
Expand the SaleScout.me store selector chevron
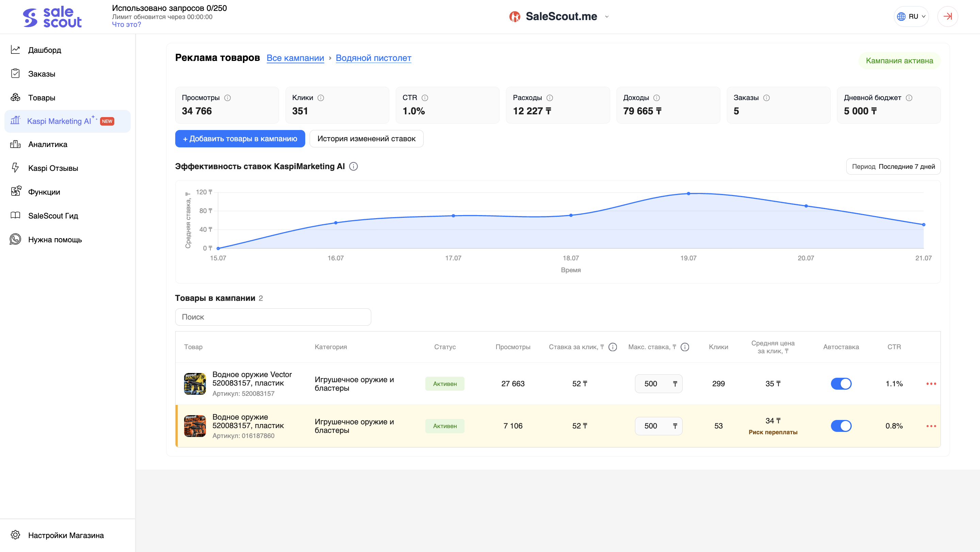[607, 17]
